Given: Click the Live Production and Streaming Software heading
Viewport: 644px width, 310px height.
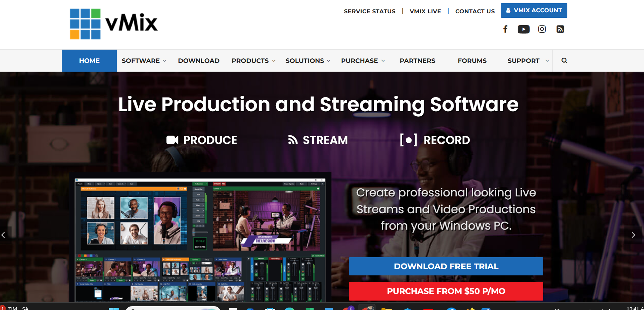Looking at the screenshot, I should [318, 104].
